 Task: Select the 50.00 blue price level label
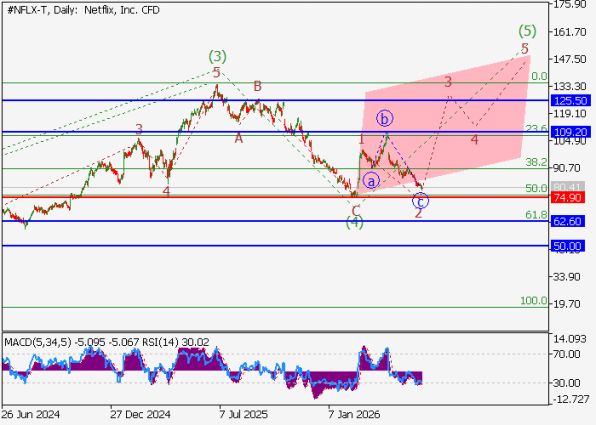[x=567, y=246]
